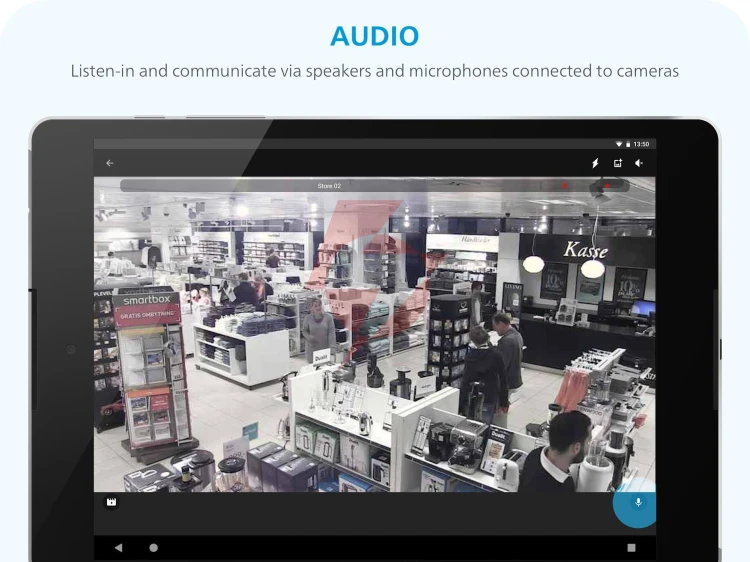
Task: Tap the right red indicator dot
Action: pyautogui.click(x=608, y=186)
